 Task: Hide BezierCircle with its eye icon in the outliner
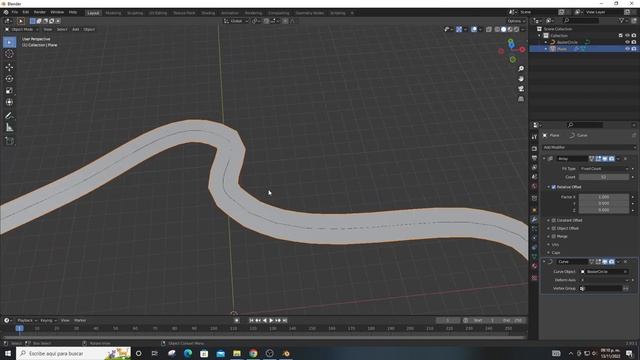tap(627, 42)
